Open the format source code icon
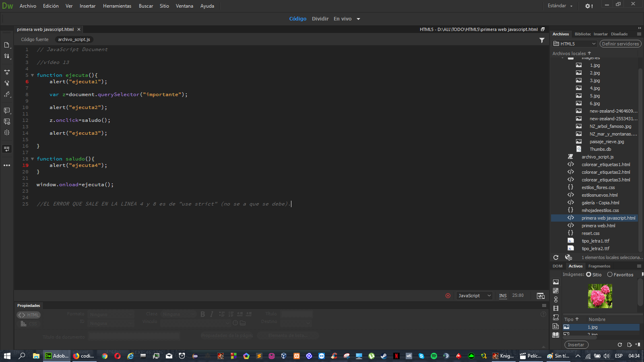Screen dimensions: 644x362 (7, 95)
